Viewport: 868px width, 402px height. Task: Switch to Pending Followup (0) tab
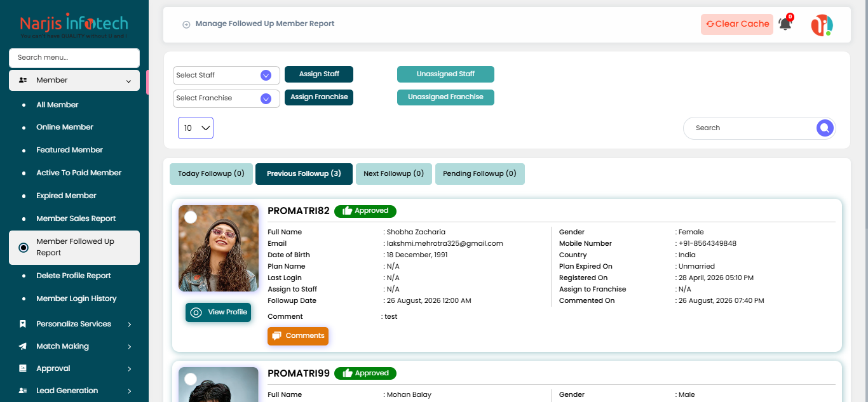[480, 174]
